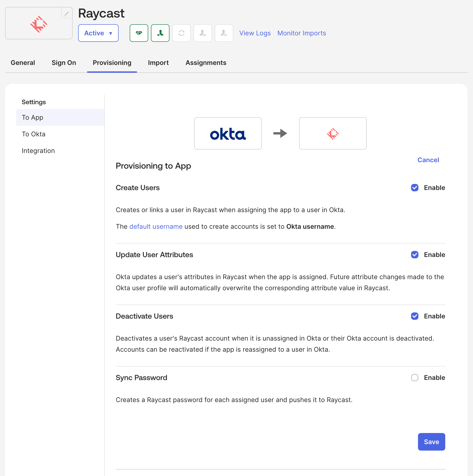Click the okta logo card

pos(227,133)
